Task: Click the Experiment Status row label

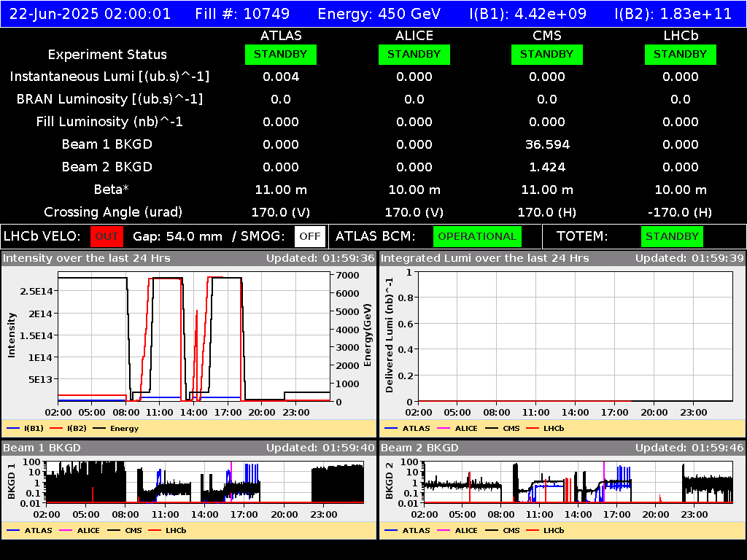Action: pos(107,55)
